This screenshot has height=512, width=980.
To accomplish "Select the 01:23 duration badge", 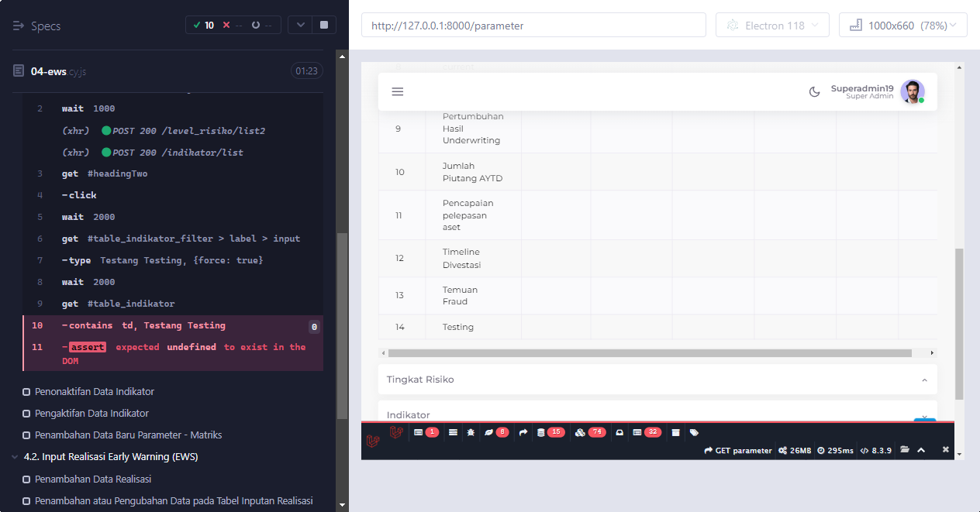I will click(307, 71).
